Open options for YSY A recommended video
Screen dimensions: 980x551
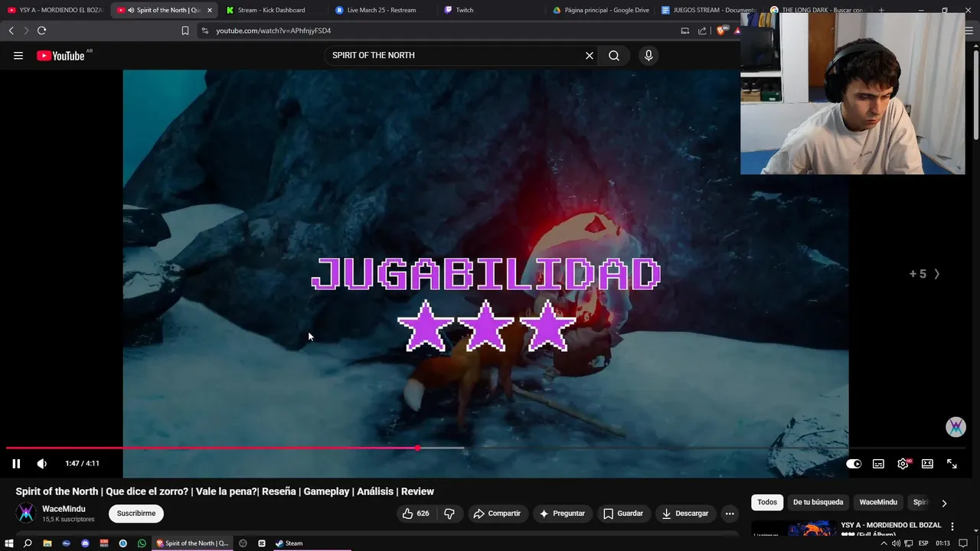pos(952,527)
